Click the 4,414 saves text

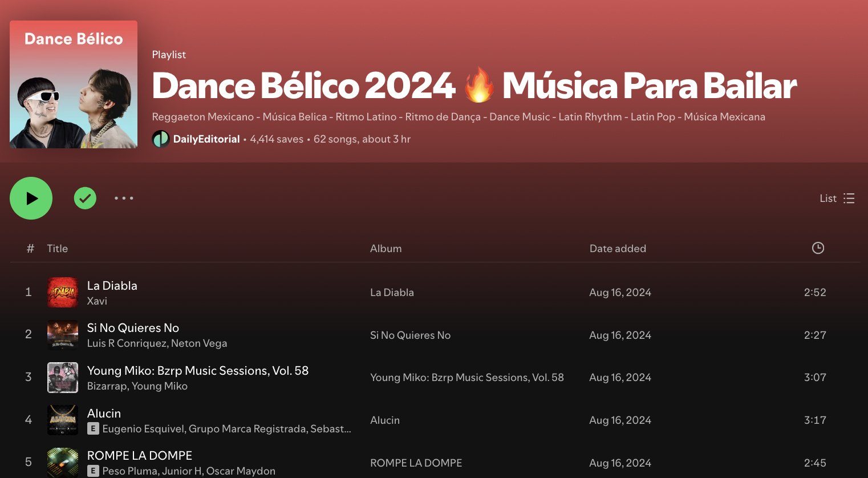click(x=277, y=139)
